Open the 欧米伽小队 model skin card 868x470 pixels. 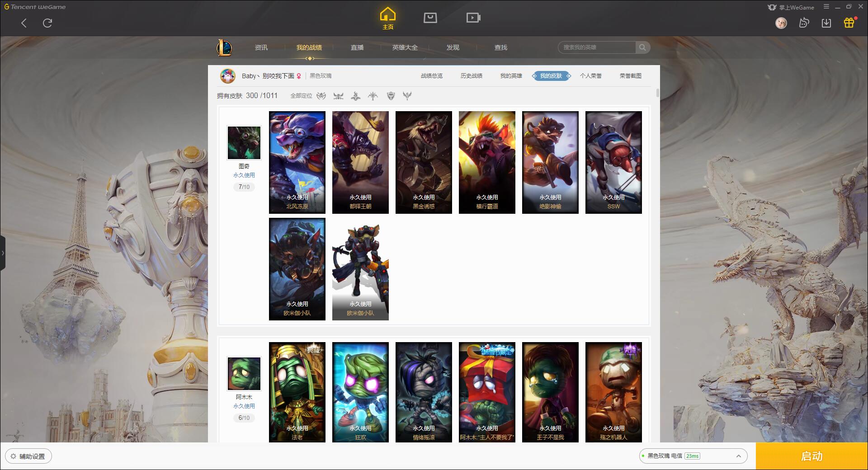[360, 269]
